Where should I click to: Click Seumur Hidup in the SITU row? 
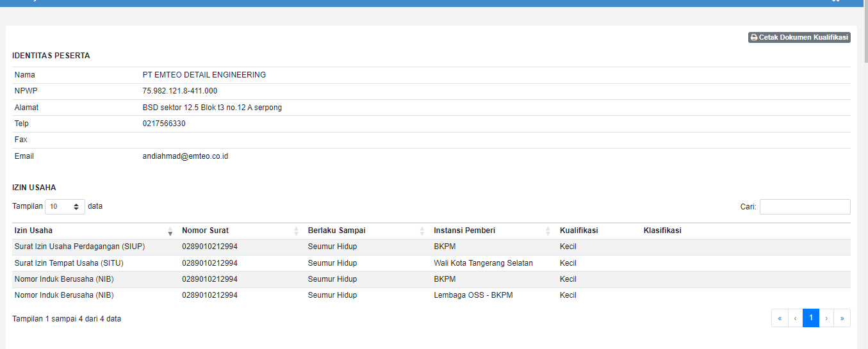click(332, 263)
